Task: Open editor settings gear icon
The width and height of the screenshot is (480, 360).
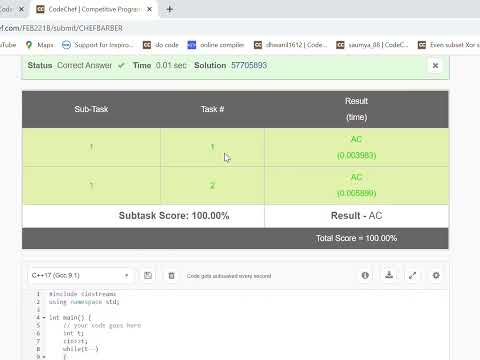Action: coord(436,275)
